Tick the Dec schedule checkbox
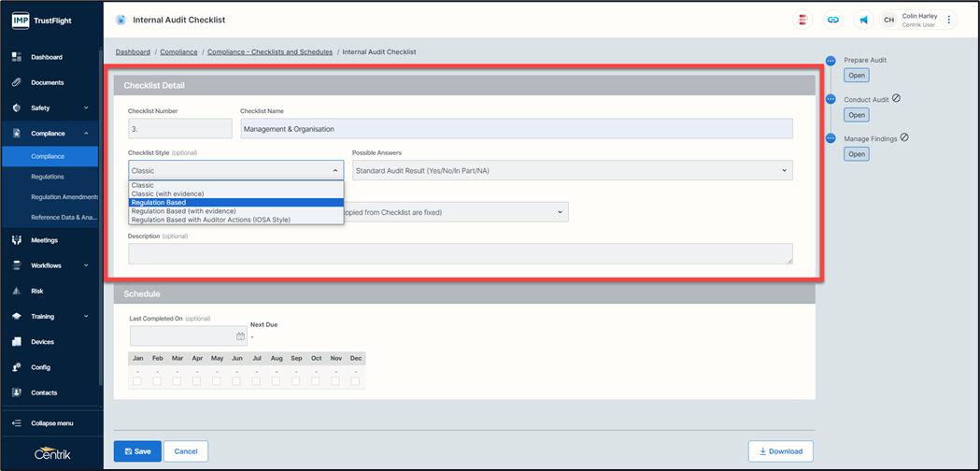 (355, 381)
